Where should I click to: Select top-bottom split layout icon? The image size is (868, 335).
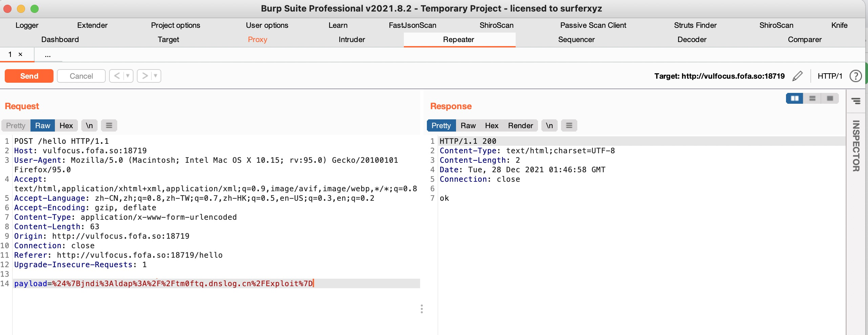pos(812,98)
